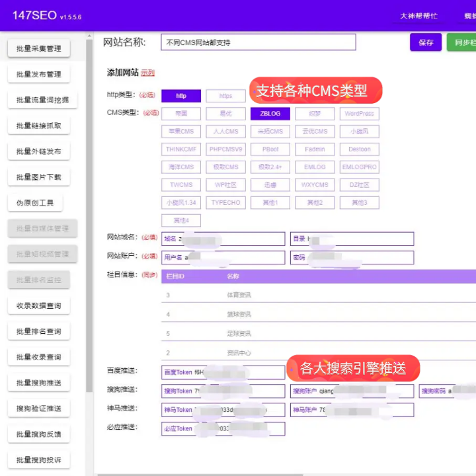Click the 必应Token input field
Screen dimensions: 476x476
click(x=223, y=428)
